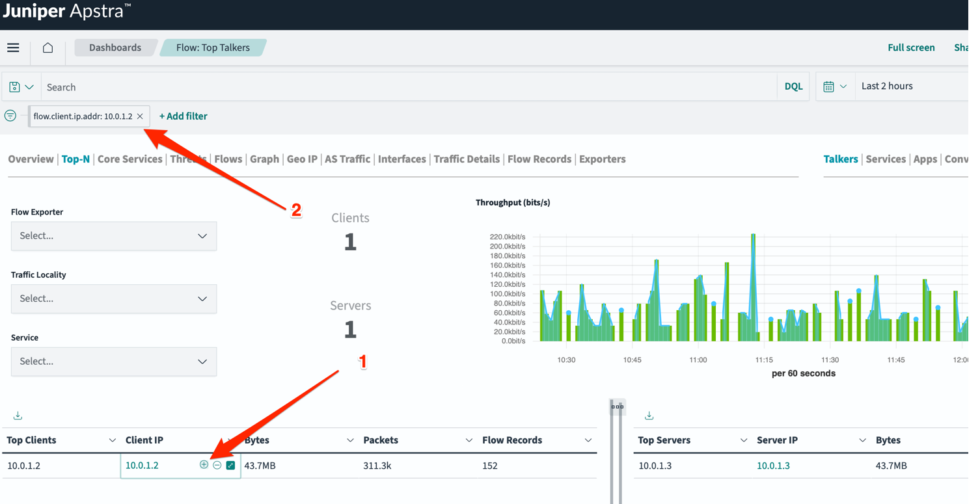This screenshot has width=980, height=504.
Task: Toggle DQL query language switch
Action: [793, 86]
